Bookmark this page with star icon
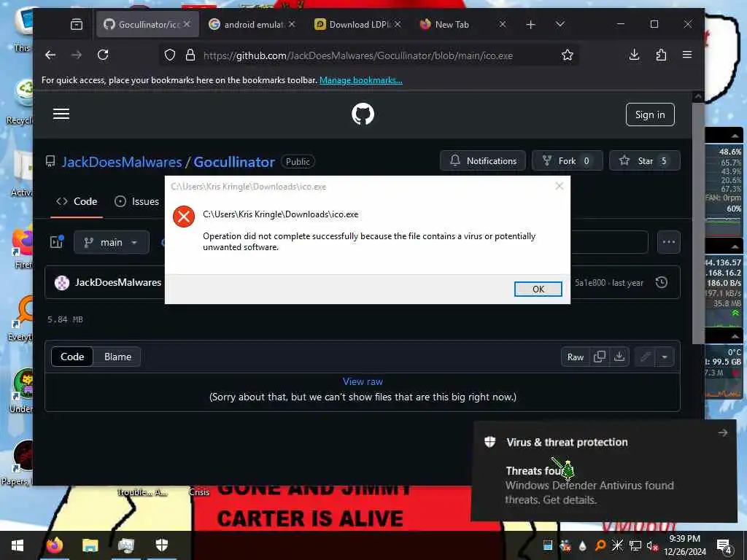 click(x=567, y=55)
